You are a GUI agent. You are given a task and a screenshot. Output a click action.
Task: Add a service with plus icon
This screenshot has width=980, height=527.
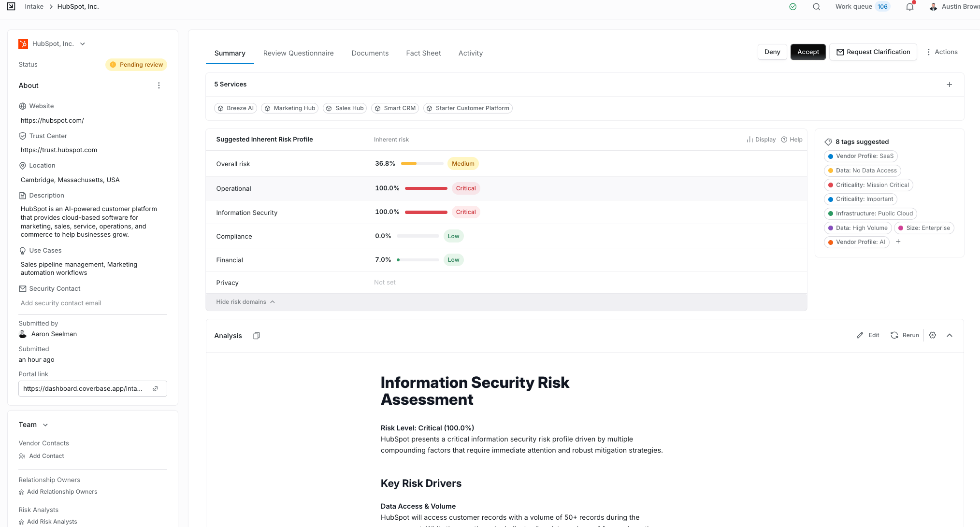click(950, 85)
